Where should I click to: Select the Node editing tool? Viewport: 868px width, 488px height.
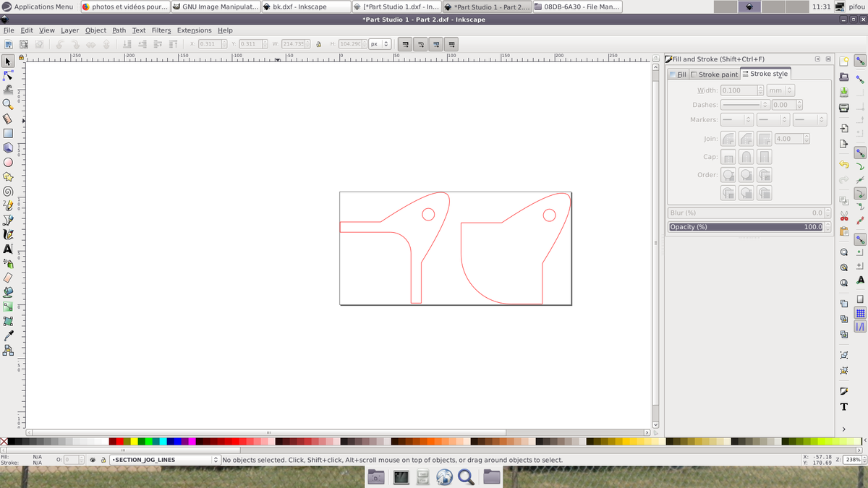click(9, 76)
